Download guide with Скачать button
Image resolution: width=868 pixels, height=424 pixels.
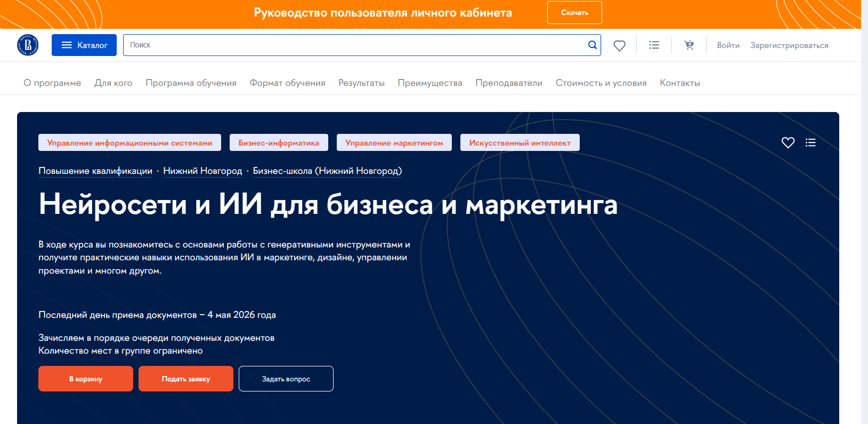574,13
